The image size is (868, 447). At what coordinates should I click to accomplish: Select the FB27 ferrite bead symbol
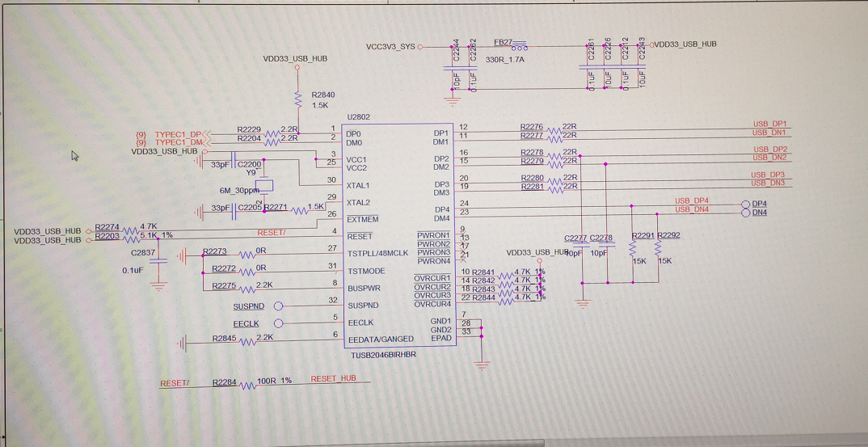(519, 47)
